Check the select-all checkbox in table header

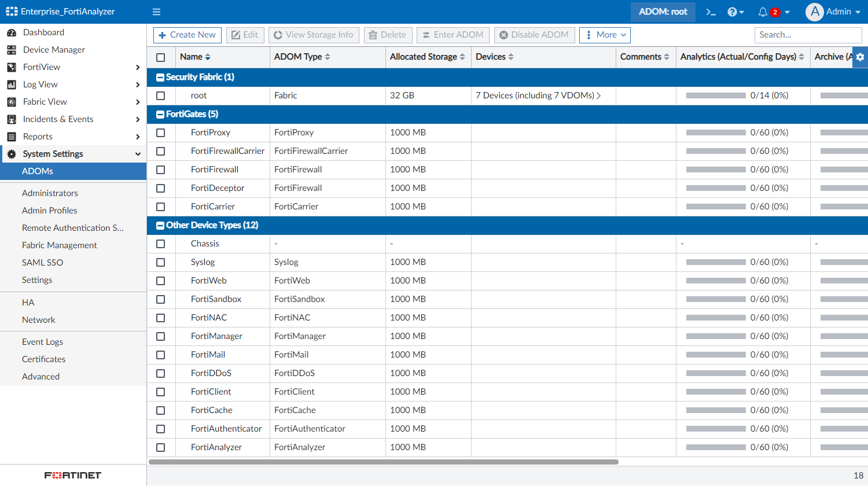[160, 57]
